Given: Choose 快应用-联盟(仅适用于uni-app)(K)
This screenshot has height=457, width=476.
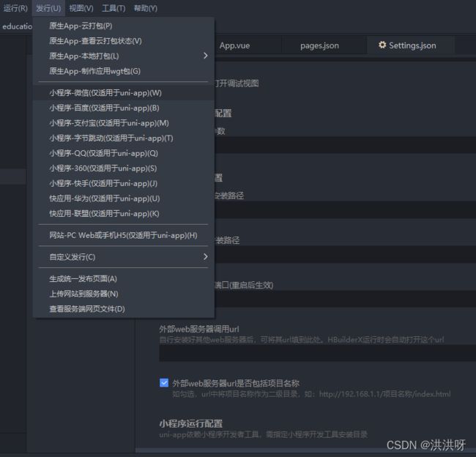Looking at the screenshot, I should [x=124, y=213].
